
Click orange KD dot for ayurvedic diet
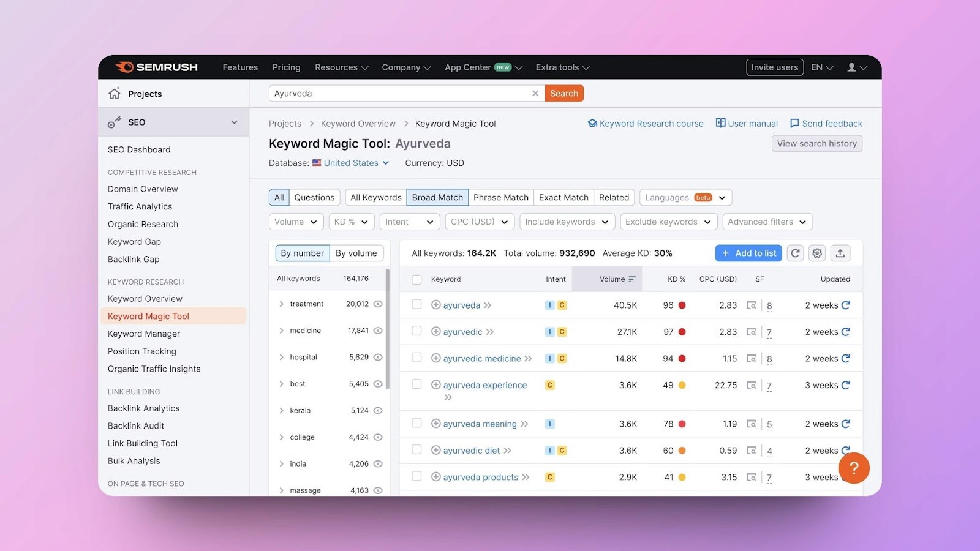tap(682, 451)
